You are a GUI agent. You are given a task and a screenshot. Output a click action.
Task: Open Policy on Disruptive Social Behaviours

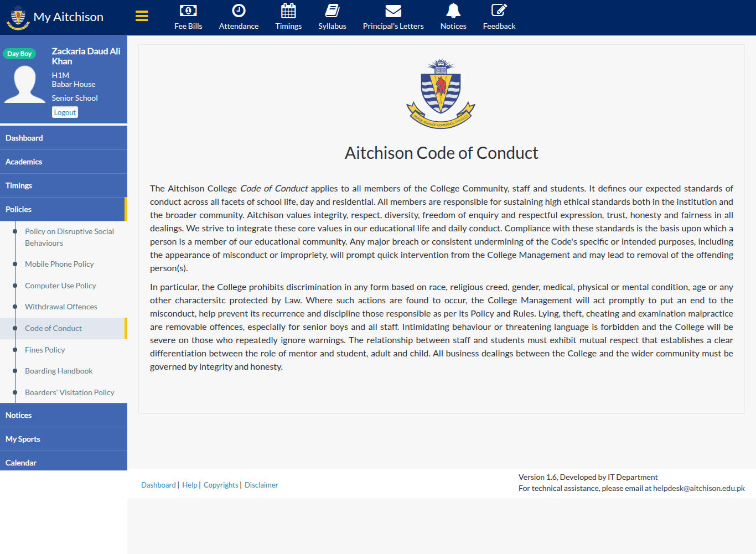pos(69,237)
